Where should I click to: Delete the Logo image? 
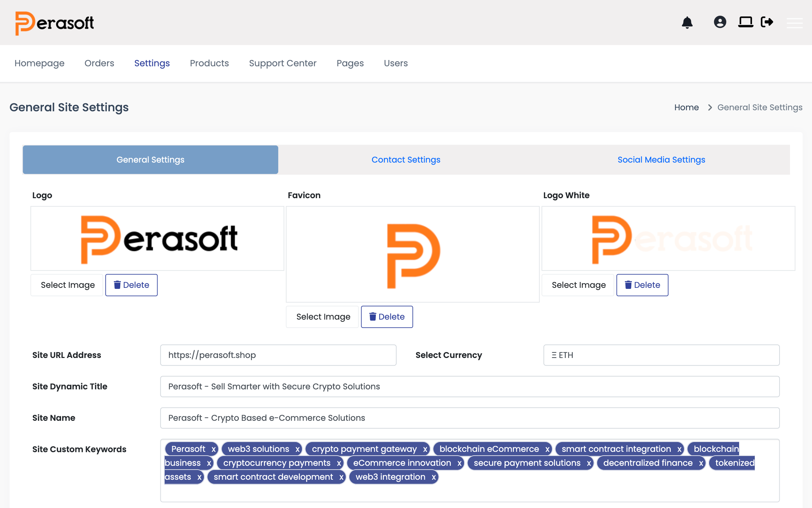point(131,285)
